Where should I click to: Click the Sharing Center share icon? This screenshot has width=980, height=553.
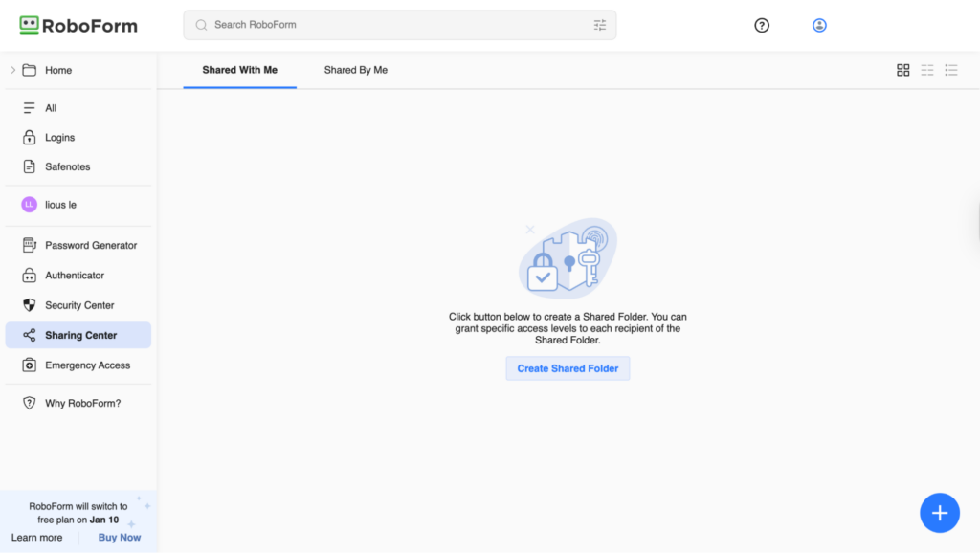30,336
